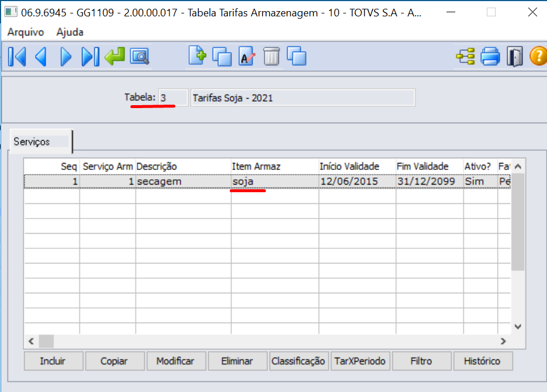Click the green go-to arrow icon
The width and height of the screenshot is (547, 392).
coord(115,57)
